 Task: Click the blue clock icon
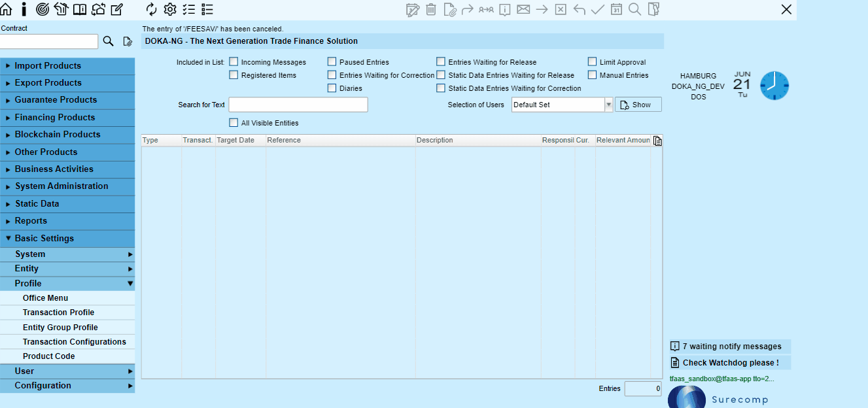click(774, 86)
